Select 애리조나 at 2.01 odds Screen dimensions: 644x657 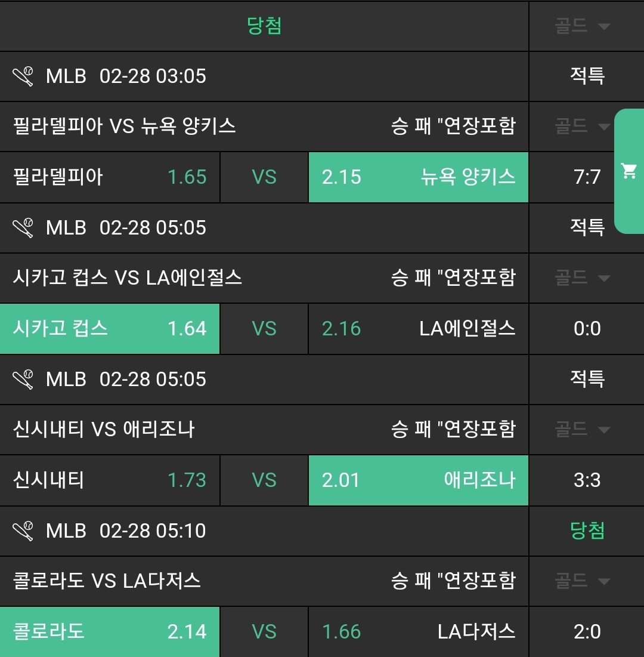point(418,480)
